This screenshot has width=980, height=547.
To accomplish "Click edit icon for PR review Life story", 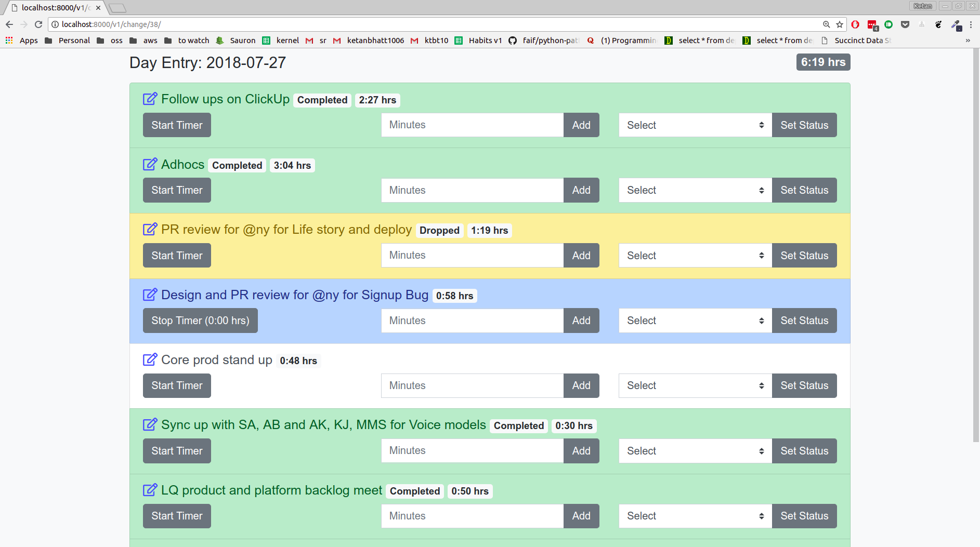I will click(150, 229).
